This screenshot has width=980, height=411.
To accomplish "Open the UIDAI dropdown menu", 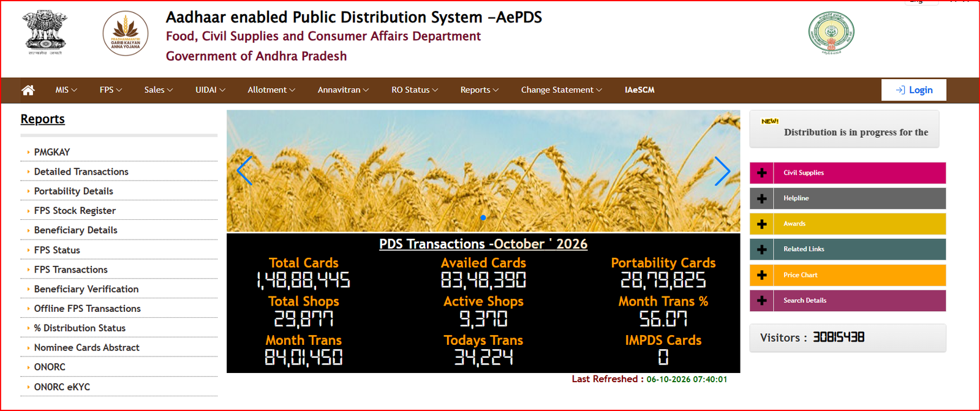I will 210,90.
